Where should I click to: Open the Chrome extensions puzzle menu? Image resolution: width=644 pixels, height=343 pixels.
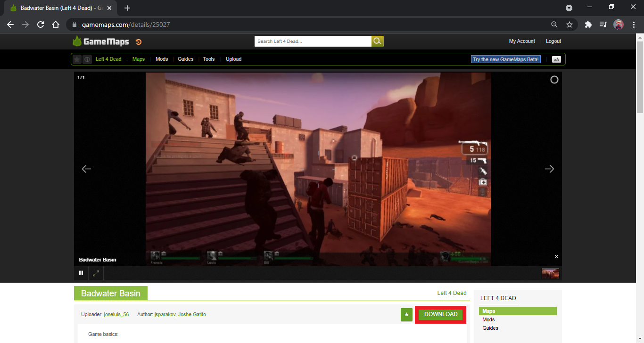tap(588, 24)
